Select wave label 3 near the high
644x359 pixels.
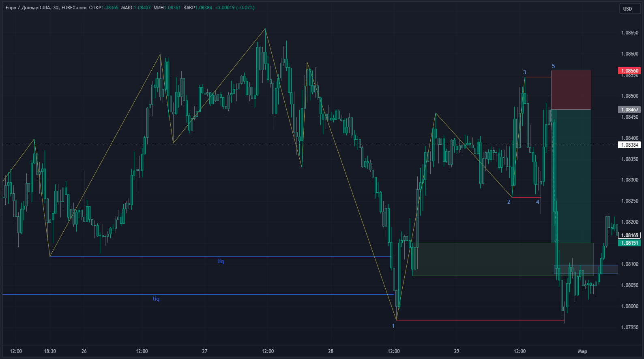pyautogui.click(x=524, y=72)
